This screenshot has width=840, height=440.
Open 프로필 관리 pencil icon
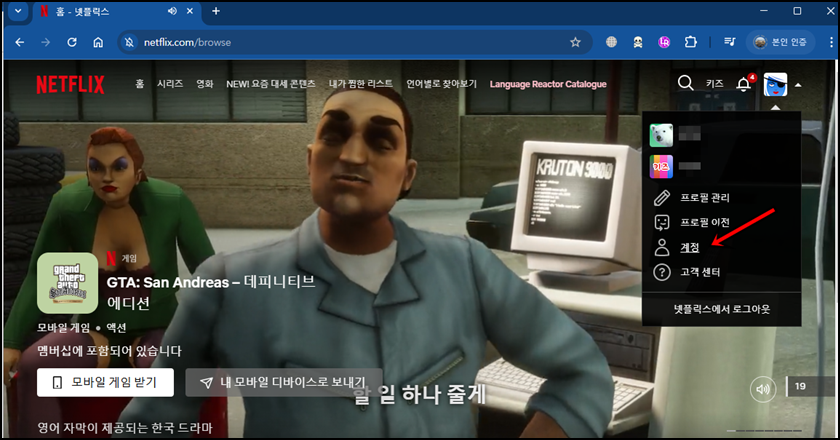(x=662, y=198)
